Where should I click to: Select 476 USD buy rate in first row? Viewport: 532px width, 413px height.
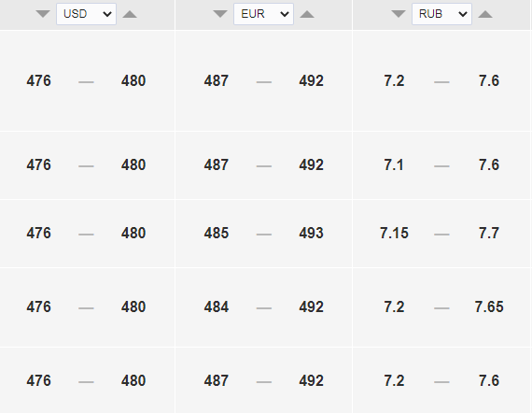click(38, 81)
